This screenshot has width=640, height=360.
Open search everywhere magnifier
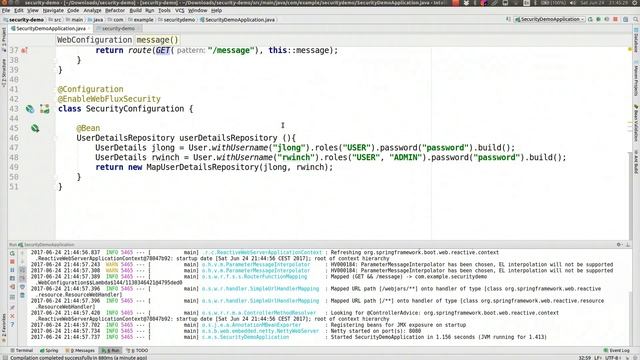click(636, 19)
